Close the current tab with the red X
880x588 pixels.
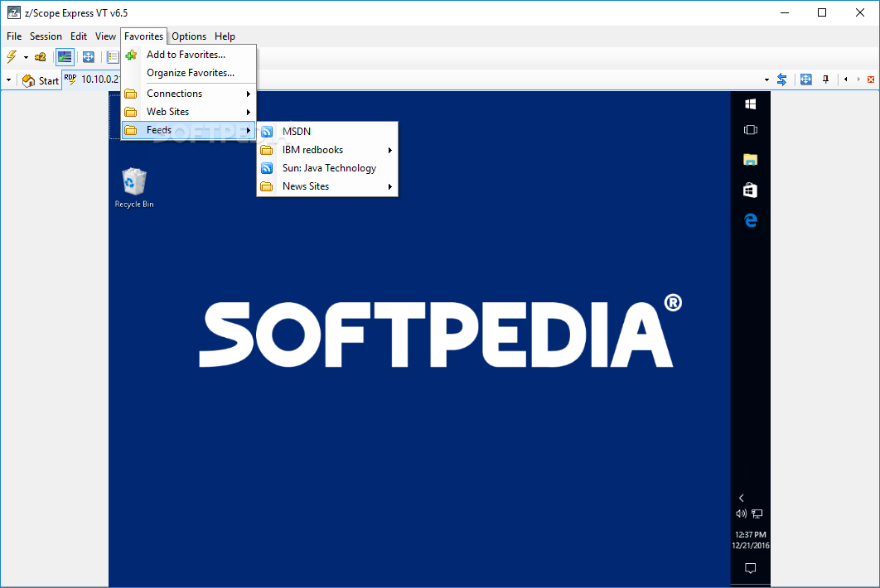click(870, 80)
